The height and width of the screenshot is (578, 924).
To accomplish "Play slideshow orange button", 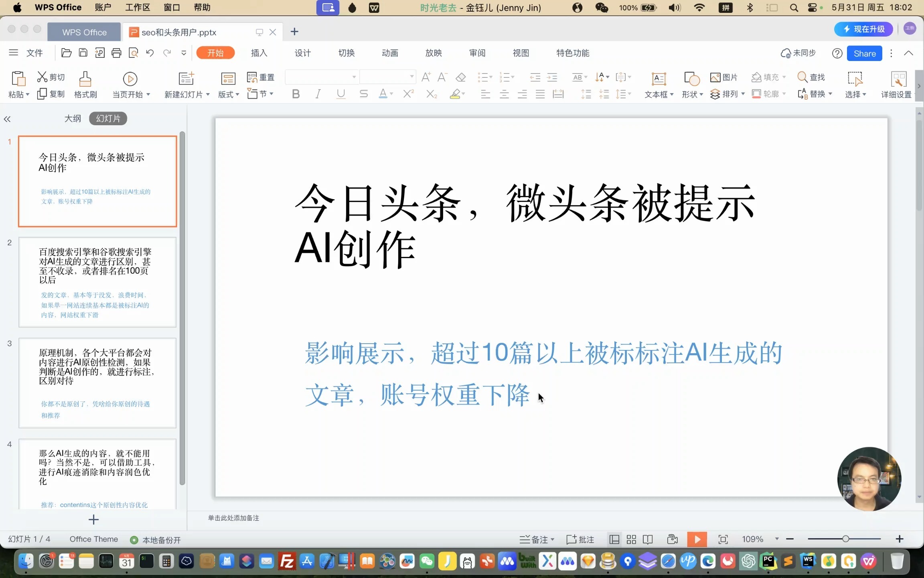I will (697, 539).
